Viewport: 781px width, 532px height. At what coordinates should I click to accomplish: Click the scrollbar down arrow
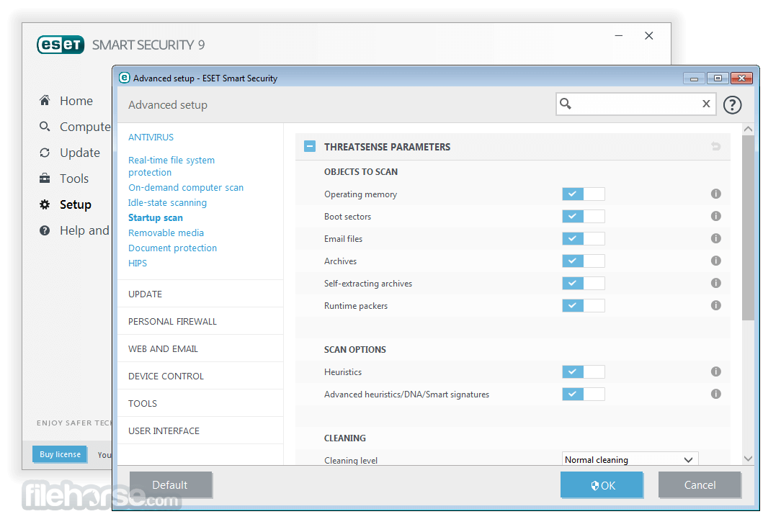(x=748, y=459)
